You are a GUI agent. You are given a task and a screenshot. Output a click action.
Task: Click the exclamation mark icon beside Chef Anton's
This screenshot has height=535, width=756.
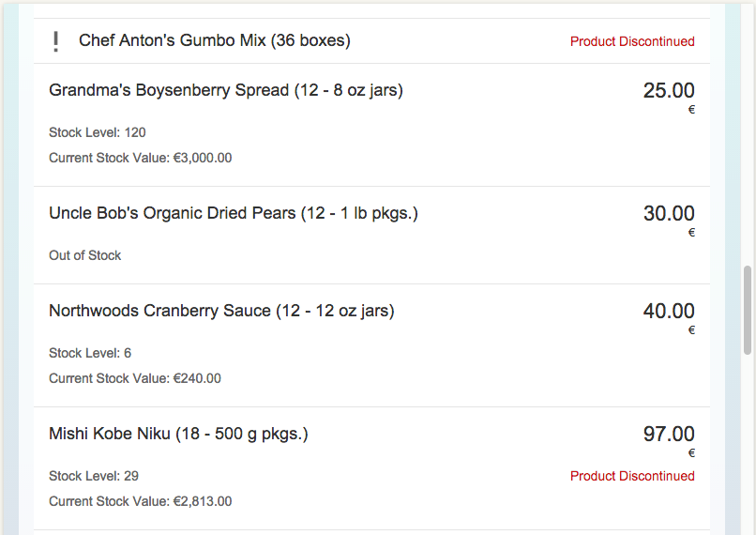[x=56, y=41]
